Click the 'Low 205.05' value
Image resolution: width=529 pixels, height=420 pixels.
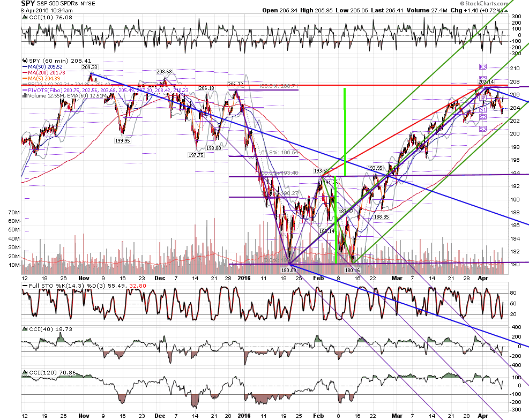coord(352,11)
